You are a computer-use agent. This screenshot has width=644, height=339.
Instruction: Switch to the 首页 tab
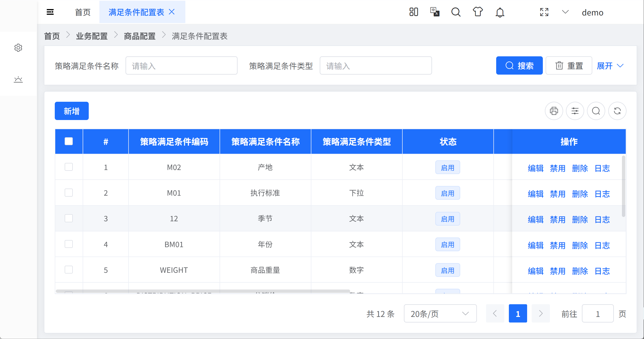point(83,12)
